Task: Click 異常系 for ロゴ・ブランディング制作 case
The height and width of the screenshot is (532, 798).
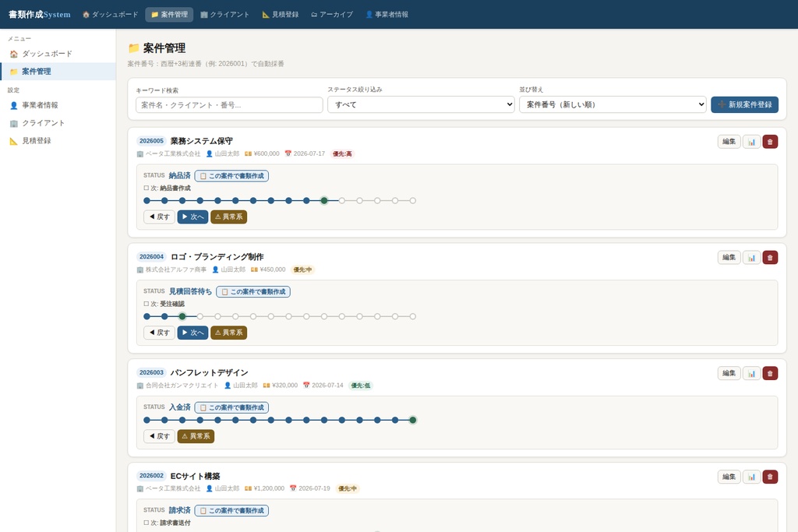Action: (228, 333)
